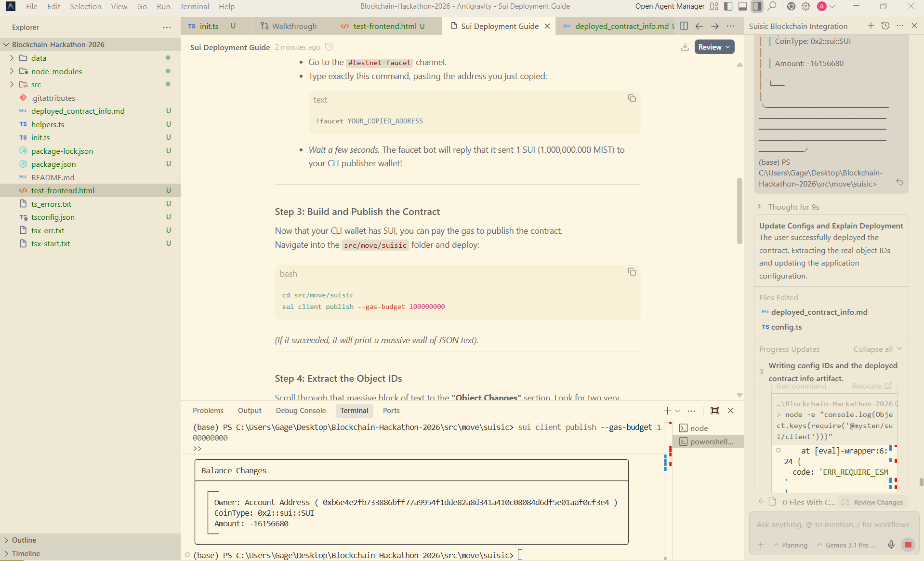Open the search magnifier in title bar
Viewport: 924px width, 561px height.
(772, 6)
